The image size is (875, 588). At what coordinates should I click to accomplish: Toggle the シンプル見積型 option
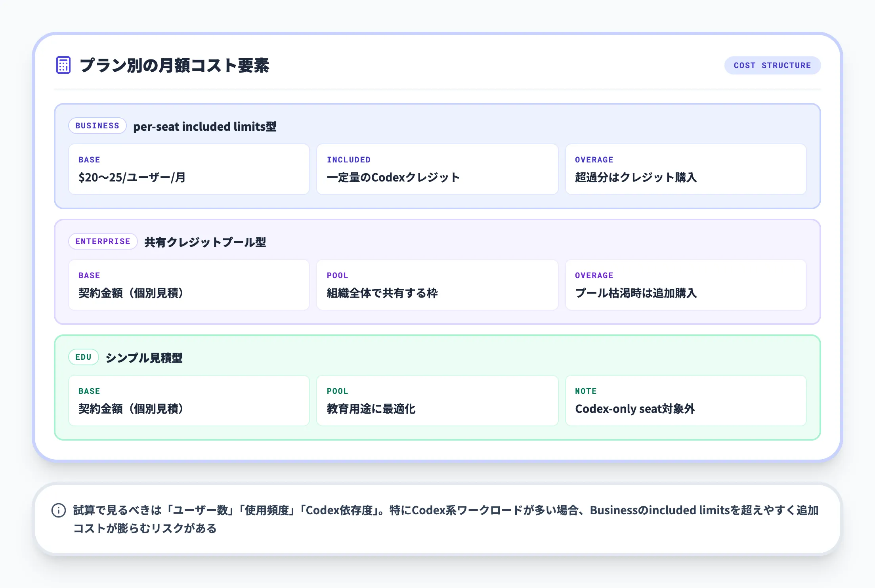(144, 358)
